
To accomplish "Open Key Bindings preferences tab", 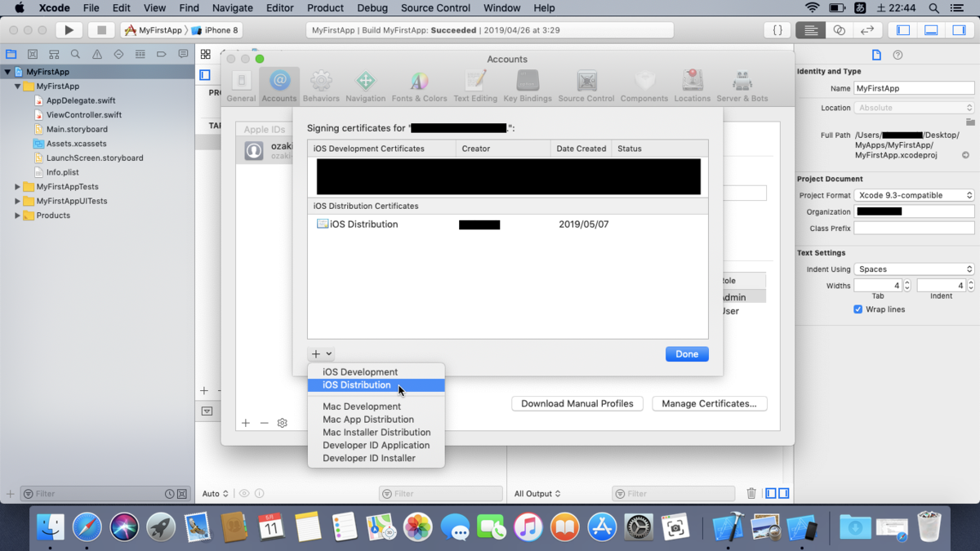I will 528,86.
